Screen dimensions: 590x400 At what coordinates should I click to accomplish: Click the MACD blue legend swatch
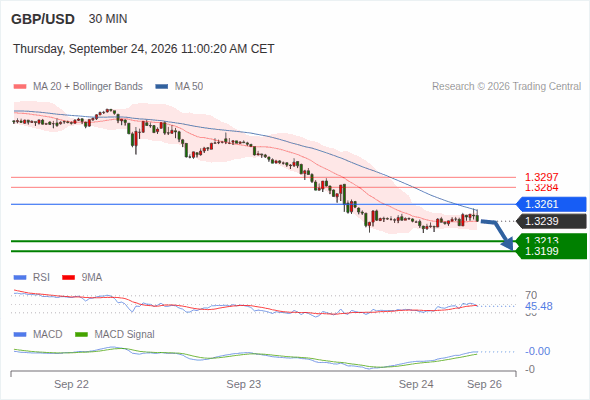[x=20, y=335]
